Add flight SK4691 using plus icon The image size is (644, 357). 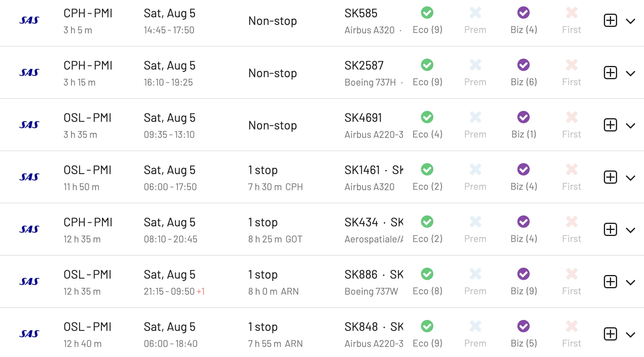tap(610, 125)
